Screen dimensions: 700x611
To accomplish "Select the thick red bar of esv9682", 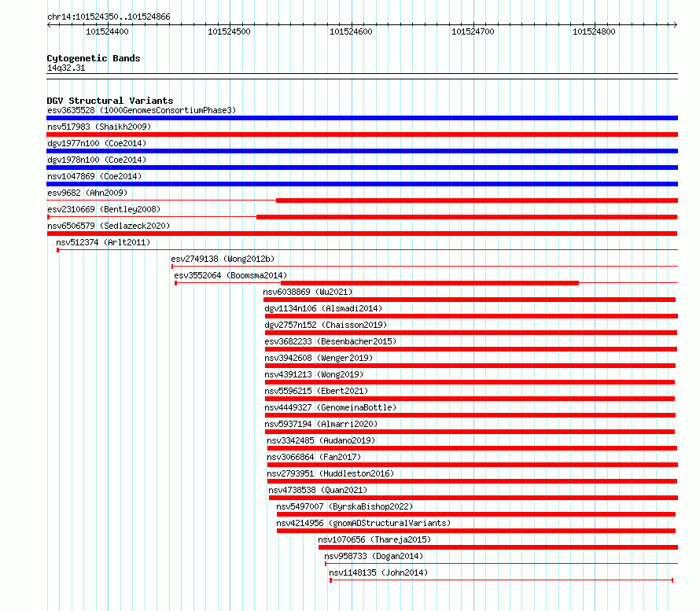I will (477, 201).
